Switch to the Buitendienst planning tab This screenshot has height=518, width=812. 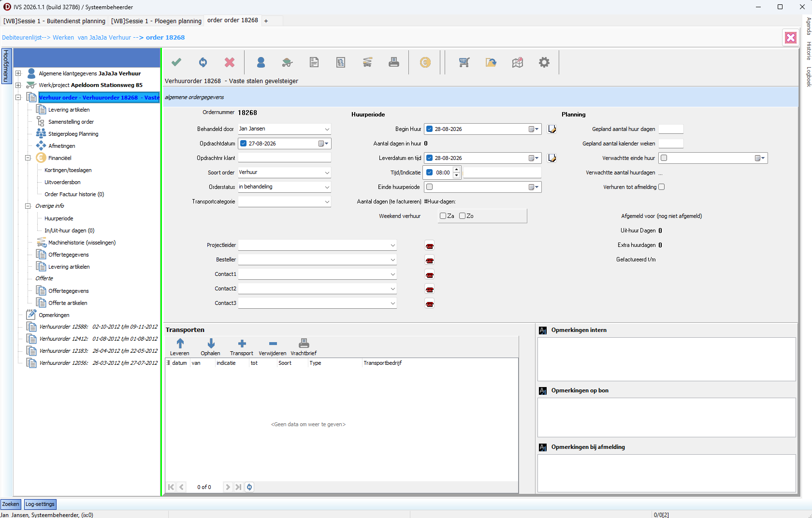(x=55, y=21)
